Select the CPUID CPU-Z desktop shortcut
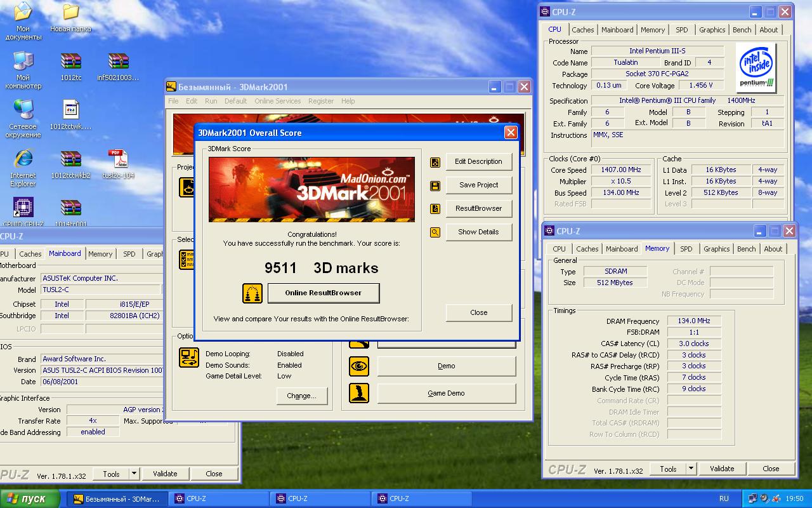This screenshot has height=508, width=812. 23,212
